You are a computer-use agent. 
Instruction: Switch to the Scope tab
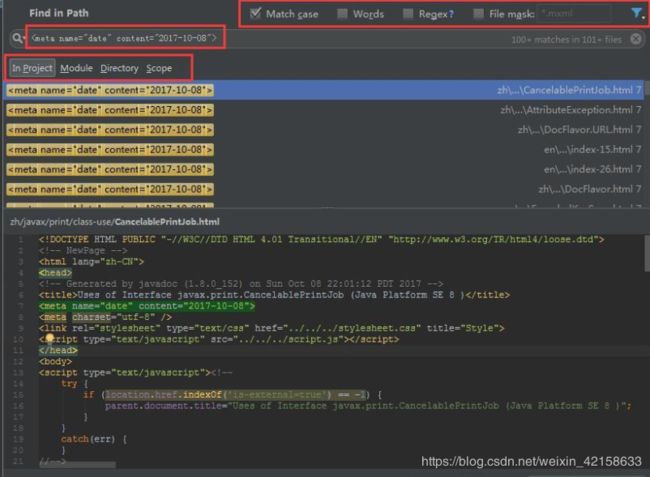point(159,68)
